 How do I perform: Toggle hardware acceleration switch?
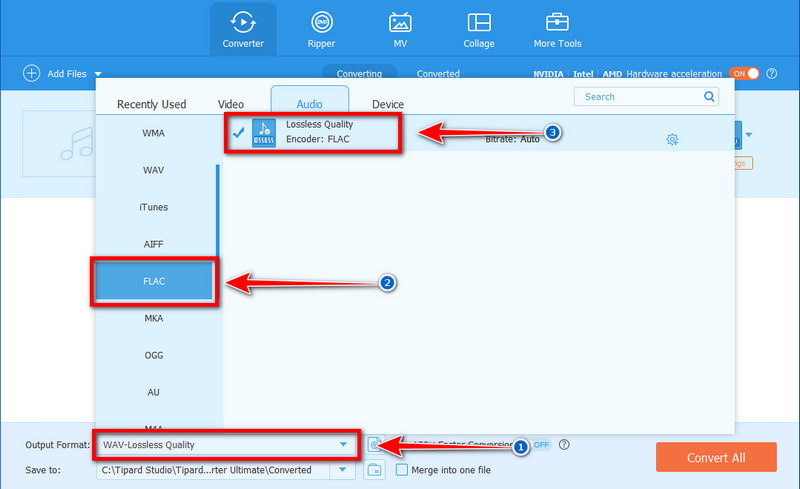point(744,74)
